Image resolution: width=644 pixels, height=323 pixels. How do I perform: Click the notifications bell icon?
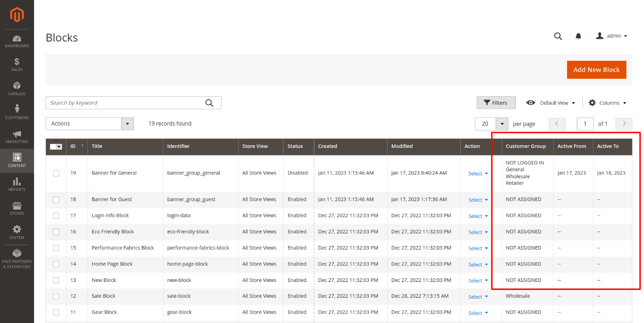click(x=578, y=36)
